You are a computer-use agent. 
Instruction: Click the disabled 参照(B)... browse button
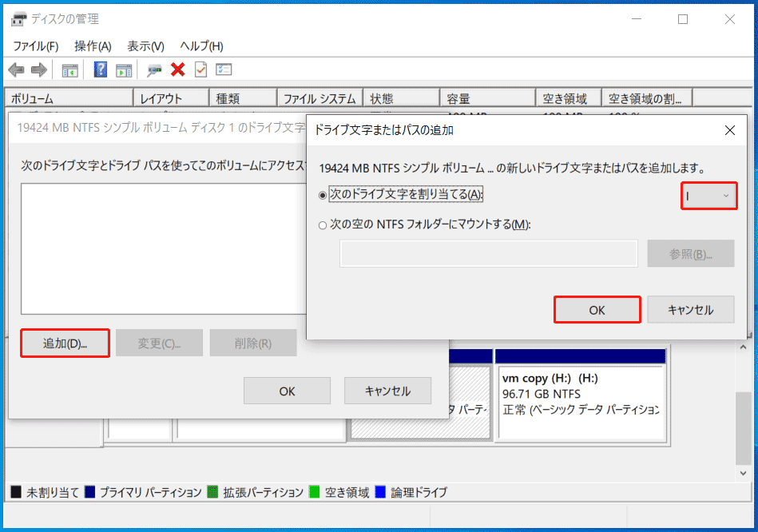(691, 253)
